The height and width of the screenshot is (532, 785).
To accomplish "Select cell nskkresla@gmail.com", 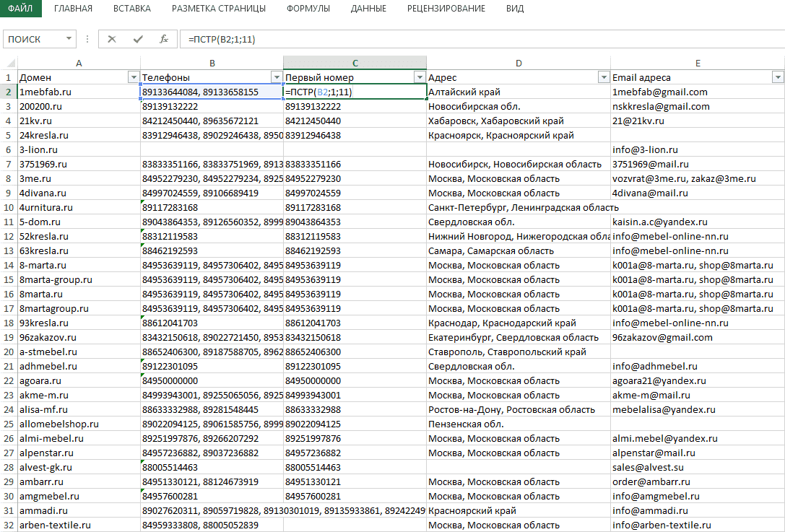I will (698, 107).
